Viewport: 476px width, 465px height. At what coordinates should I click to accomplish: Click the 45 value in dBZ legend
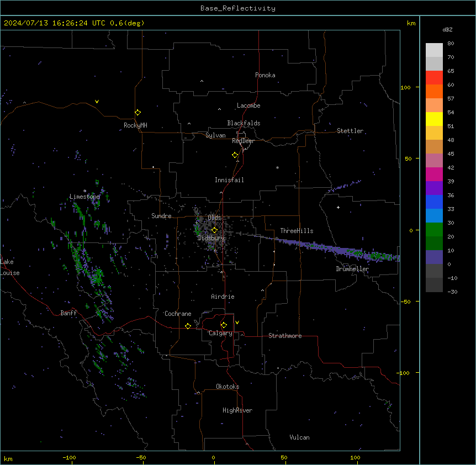coord(451,154)
